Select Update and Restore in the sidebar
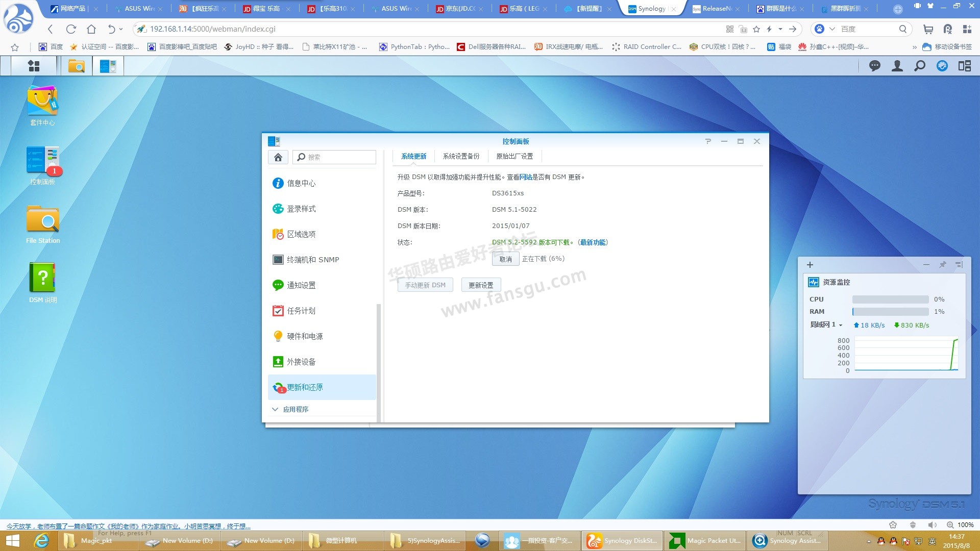This screenshot has width=980, height=551. point(322,387)
